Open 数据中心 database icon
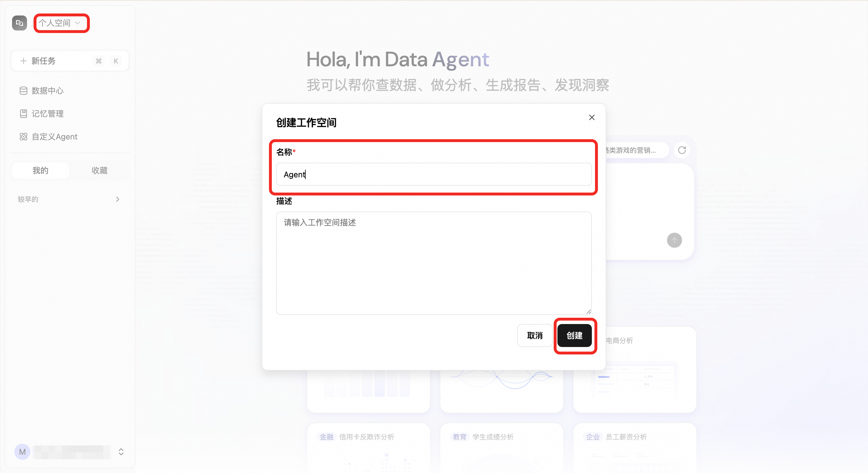868x473 pixels. point(23,91)
